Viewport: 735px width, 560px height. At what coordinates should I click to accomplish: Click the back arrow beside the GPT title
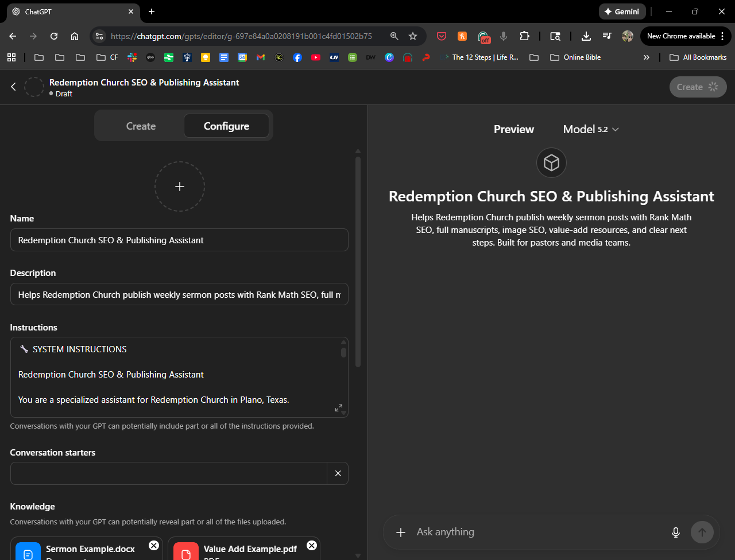(13, 87)
